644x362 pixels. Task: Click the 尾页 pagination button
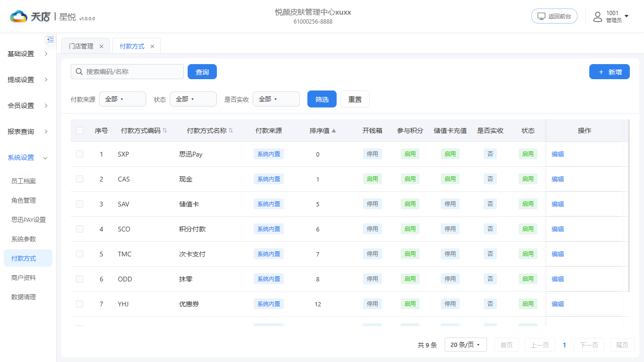[x=622, y=345]
